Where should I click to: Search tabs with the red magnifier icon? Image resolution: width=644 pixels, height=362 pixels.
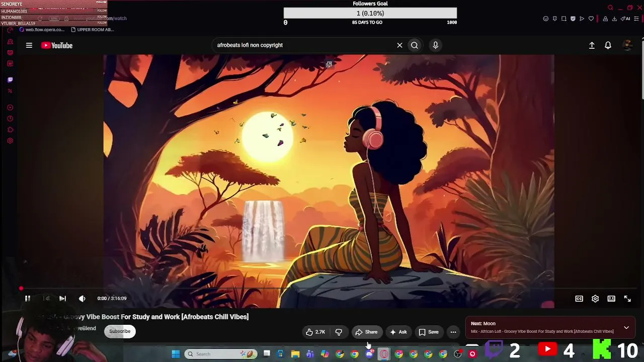click(x=610, y=8)
